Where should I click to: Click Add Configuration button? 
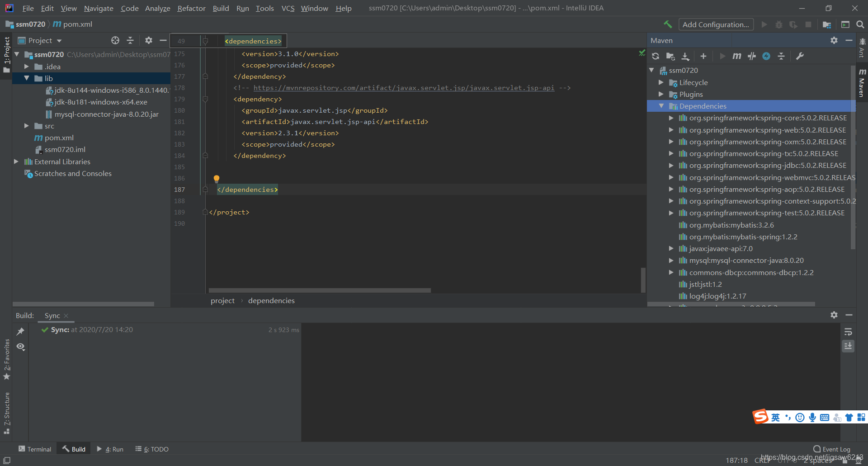point(716,24)
